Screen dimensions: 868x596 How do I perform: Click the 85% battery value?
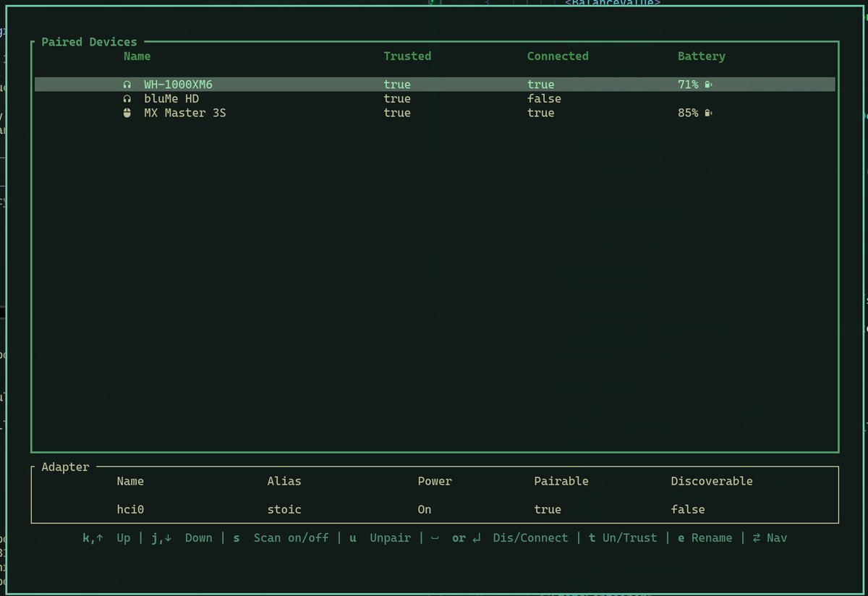[x=688, y=113]
